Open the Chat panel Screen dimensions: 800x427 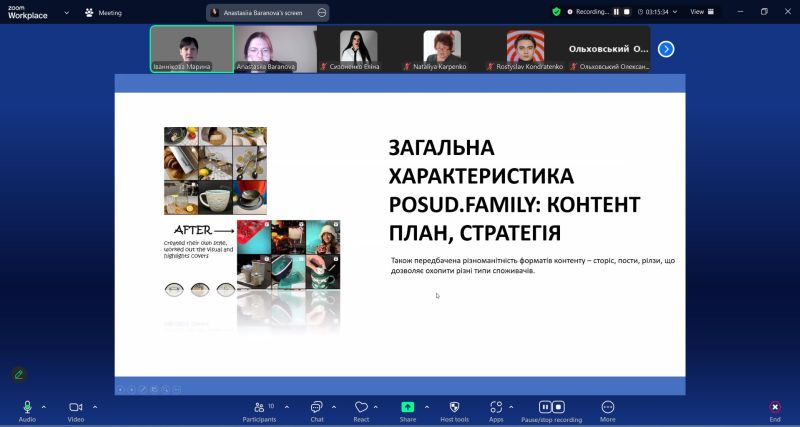316,408
